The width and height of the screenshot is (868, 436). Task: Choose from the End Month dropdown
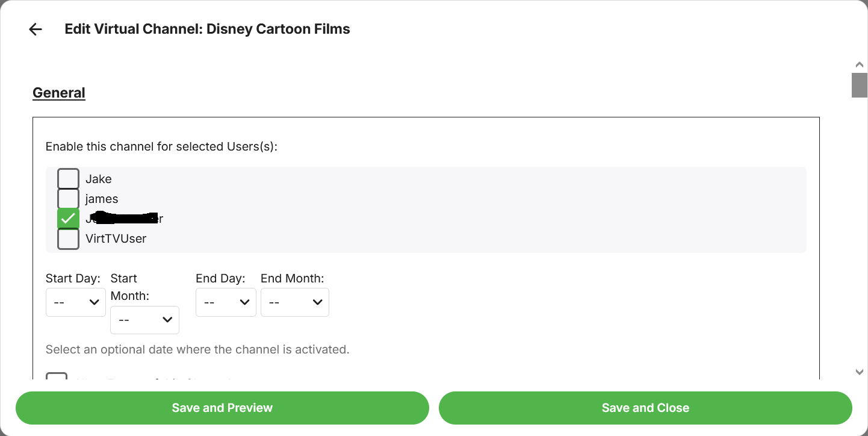294,302
